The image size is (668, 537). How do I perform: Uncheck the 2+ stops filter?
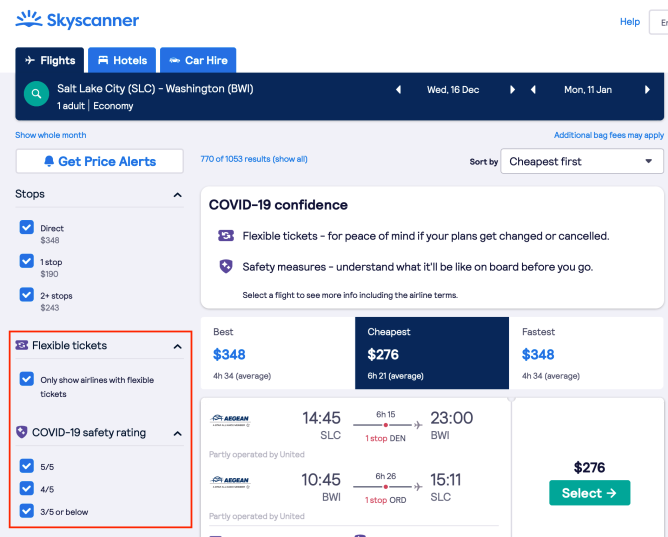[26, 294]
